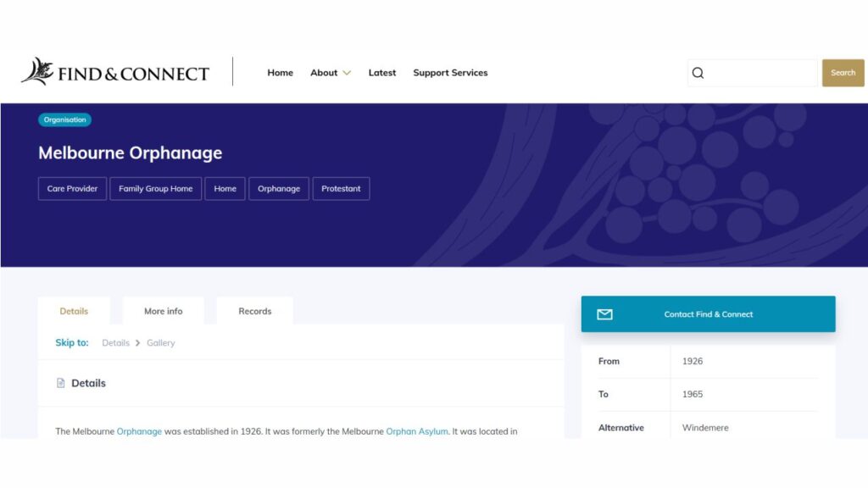Viewport: 868px width, 488px height.
Task: Expand the About dropdown menu
Action: click(331, 73)
